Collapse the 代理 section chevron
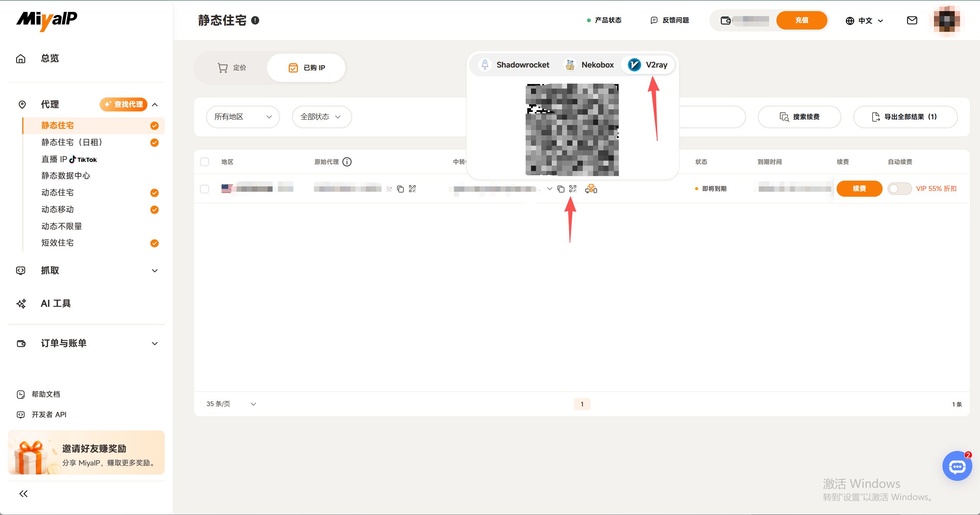980x515 pixels. pyautogui.click(x=155, y=105)
